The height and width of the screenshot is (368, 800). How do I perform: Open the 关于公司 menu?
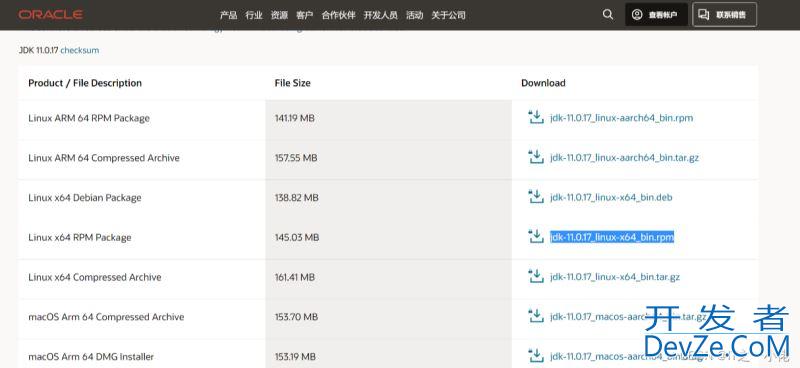coord(448,15)
